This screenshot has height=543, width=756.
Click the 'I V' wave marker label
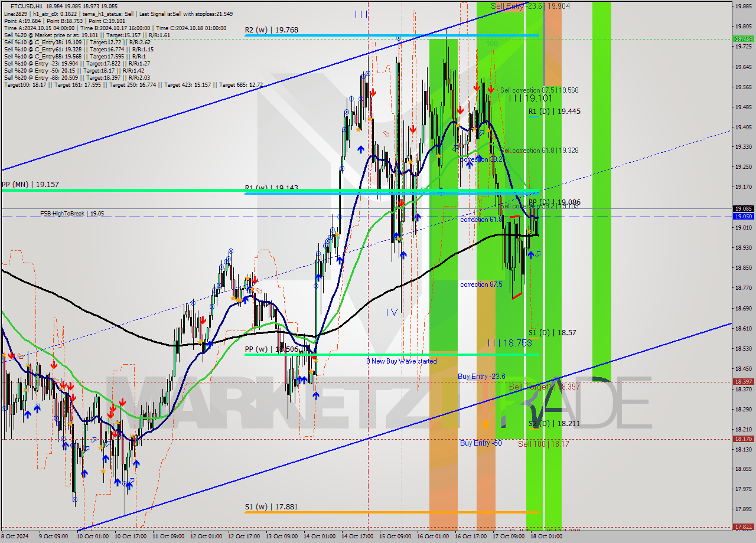click(x=392, y=312)
